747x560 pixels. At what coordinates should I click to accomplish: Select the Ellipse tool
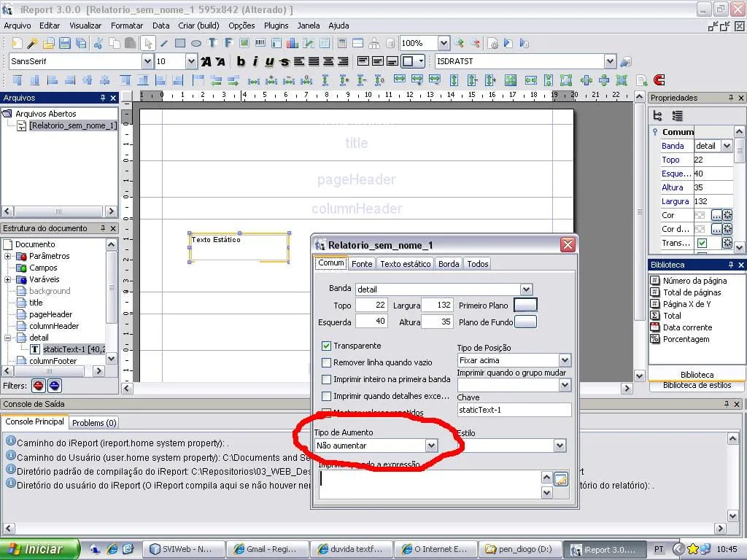pos(196,44)
